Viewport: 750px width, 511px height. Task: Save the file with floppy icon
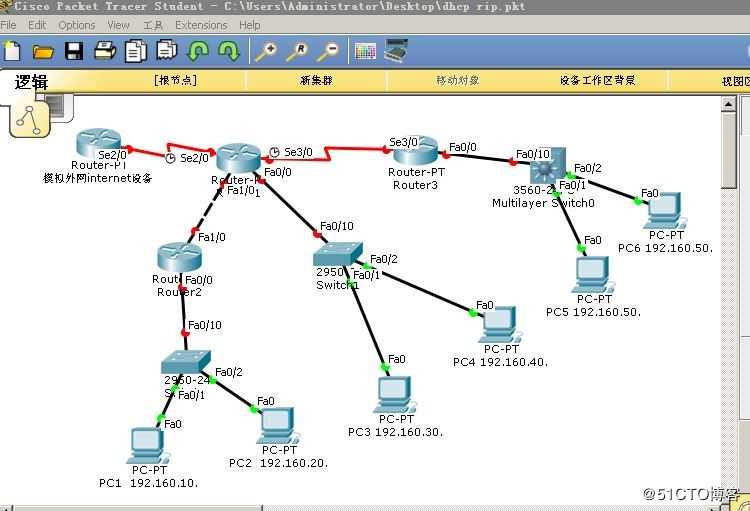point(74,51)
